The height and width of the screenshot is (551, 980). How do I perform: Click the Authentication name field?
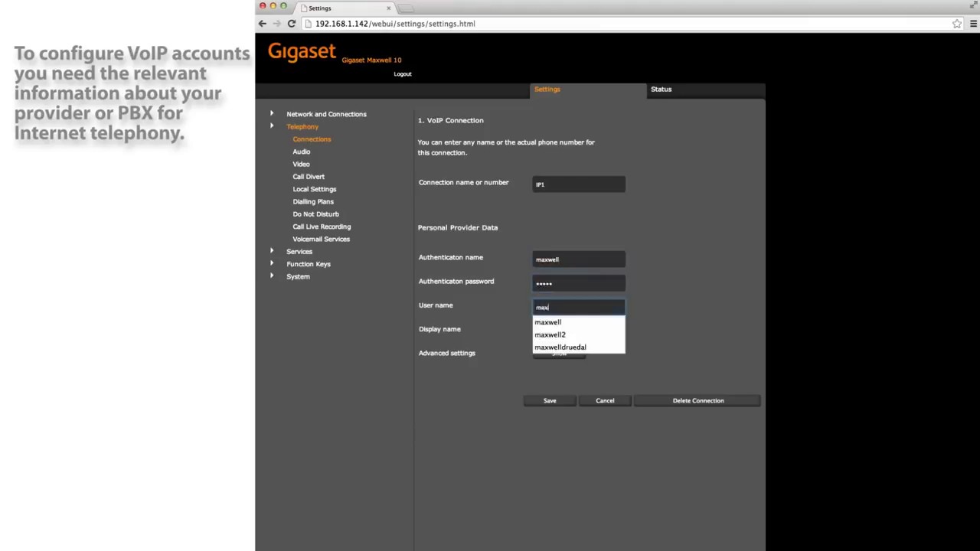coord(579,259)
